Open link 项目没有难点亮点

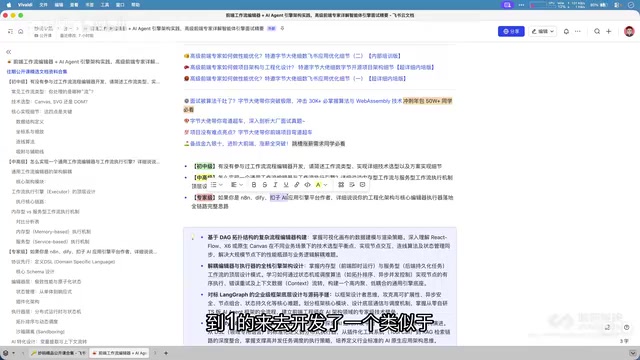(251, 132)
